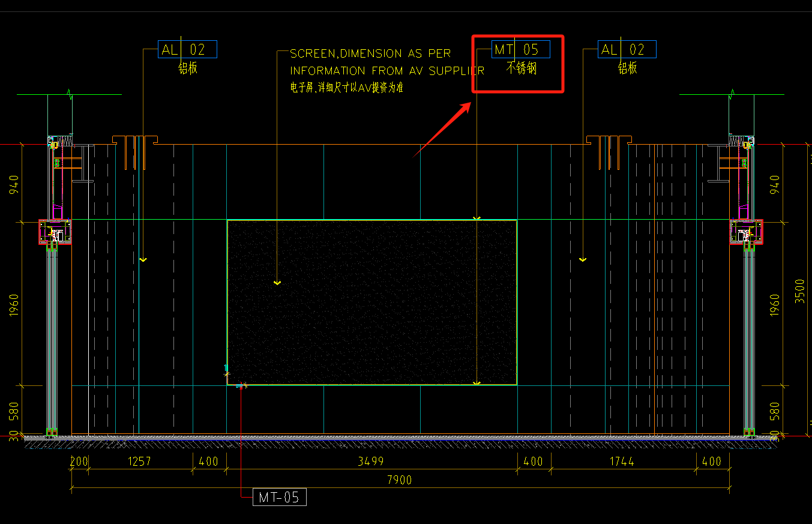The image size is (812, 524).
Task: Click the 不锈钢 label under MT 05
Action: pos(520,68)
